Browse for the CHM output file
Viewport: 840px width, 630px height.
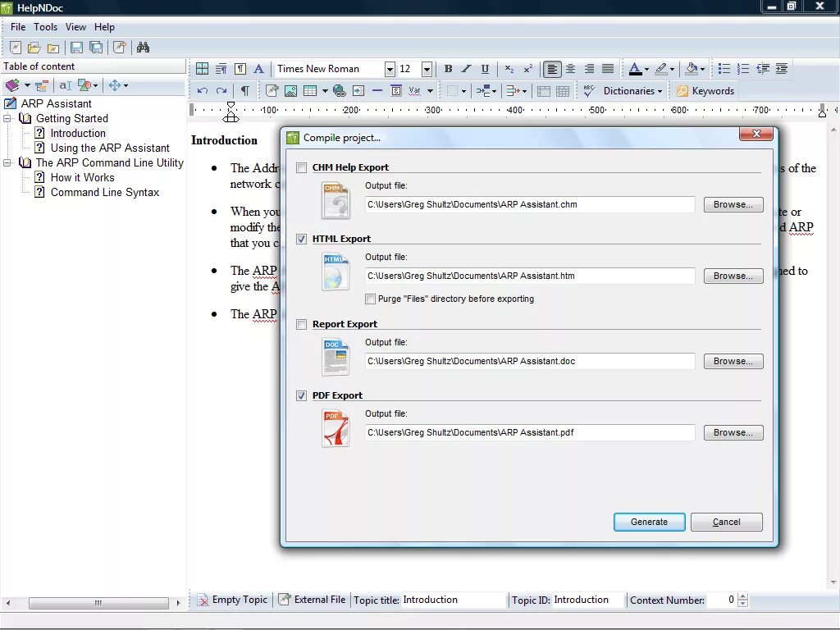coord(733,204)
